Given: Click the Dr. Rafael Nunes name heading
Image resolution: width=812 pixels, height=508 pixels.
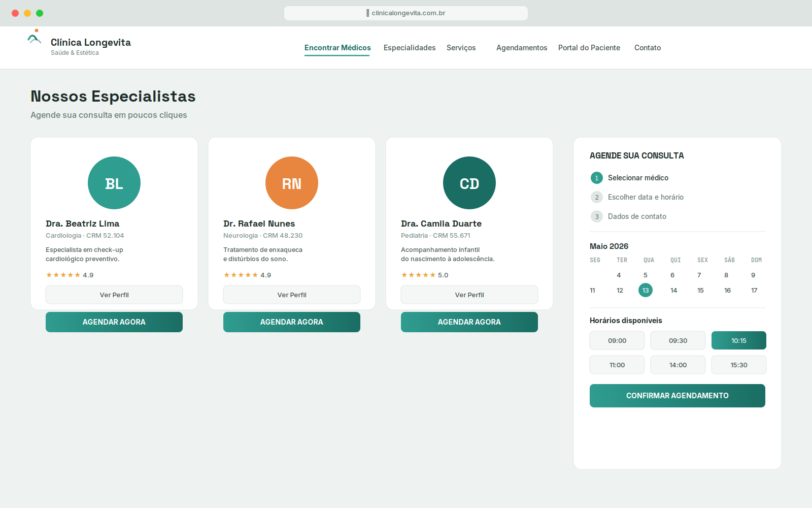Looking at the screenshot, I should 259,224.
